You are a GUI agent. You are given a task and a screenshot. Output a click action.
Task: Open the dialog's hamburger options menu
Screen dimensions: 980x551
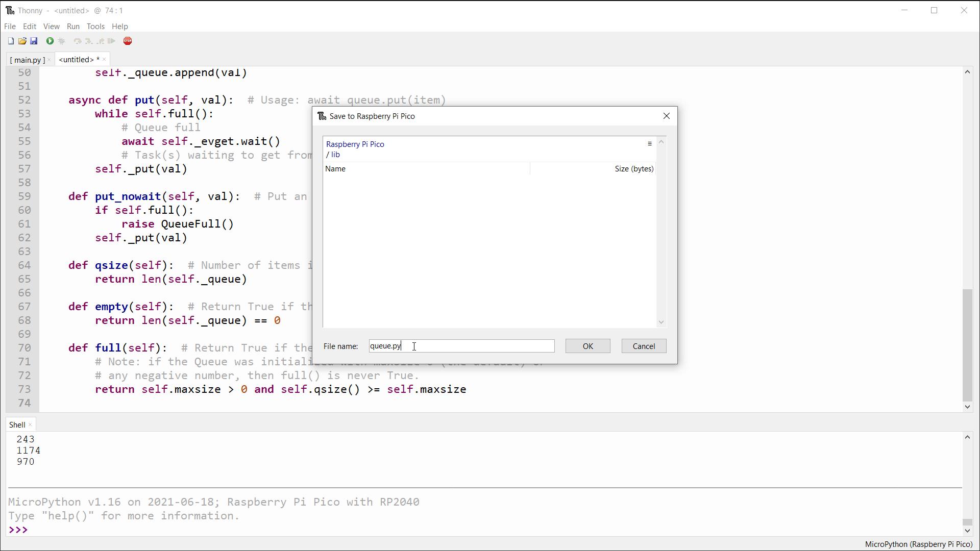650,144
